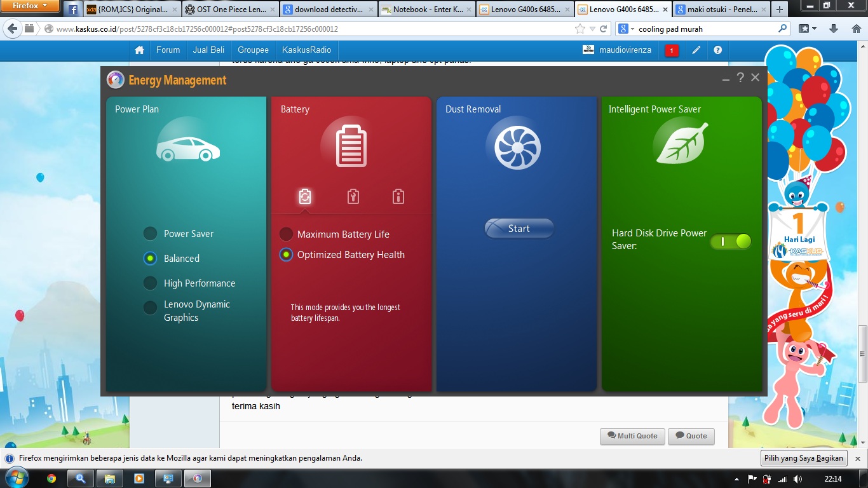868x488 pixels.
Task: Switch to the download detective tab
Action: (329, 10)
